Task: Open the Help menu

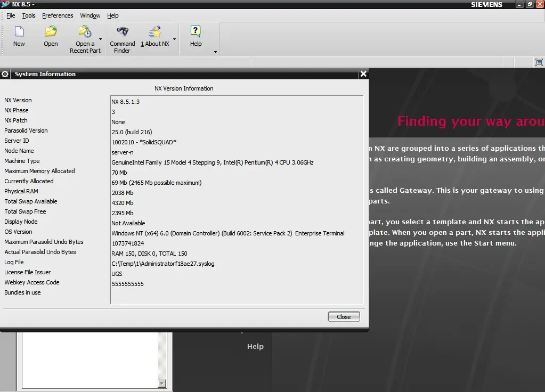Action: (x=112, y=15)
